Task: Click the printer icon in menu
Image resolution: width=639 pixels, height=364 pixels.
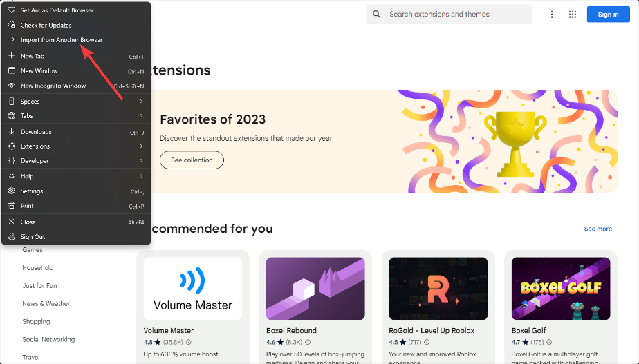Action: [x=12, y=206]
